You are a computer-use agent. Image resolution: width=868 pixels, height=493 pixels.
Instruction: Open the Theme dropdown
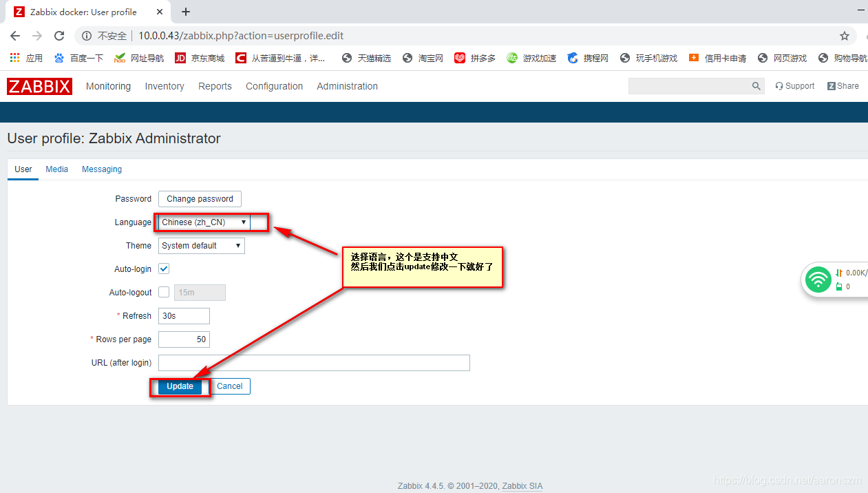201,246
